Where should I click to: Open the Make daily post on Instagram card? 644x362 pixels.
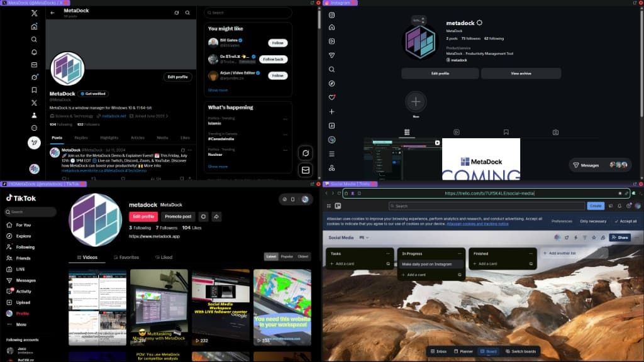[x=426, y=264]
